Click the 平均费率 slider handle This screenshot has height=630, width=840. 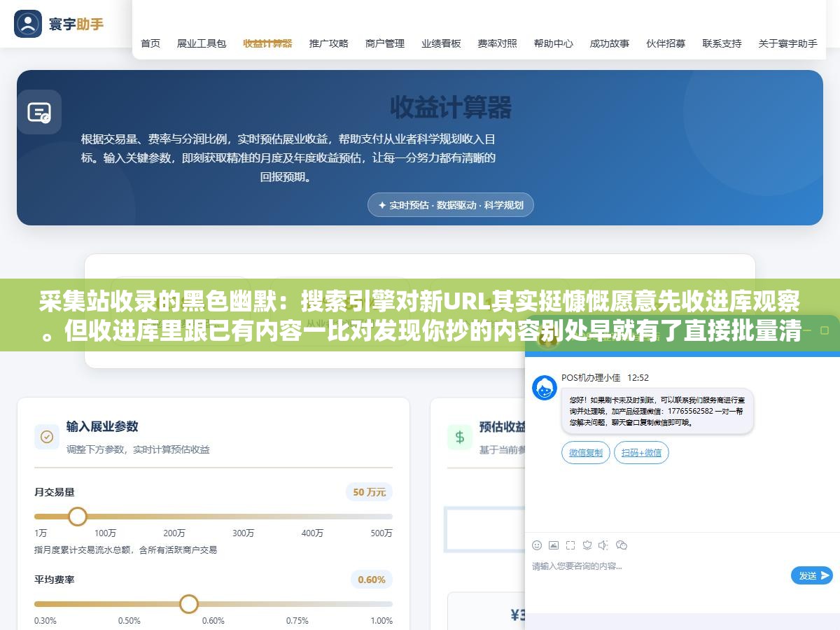tap(189, 603)
